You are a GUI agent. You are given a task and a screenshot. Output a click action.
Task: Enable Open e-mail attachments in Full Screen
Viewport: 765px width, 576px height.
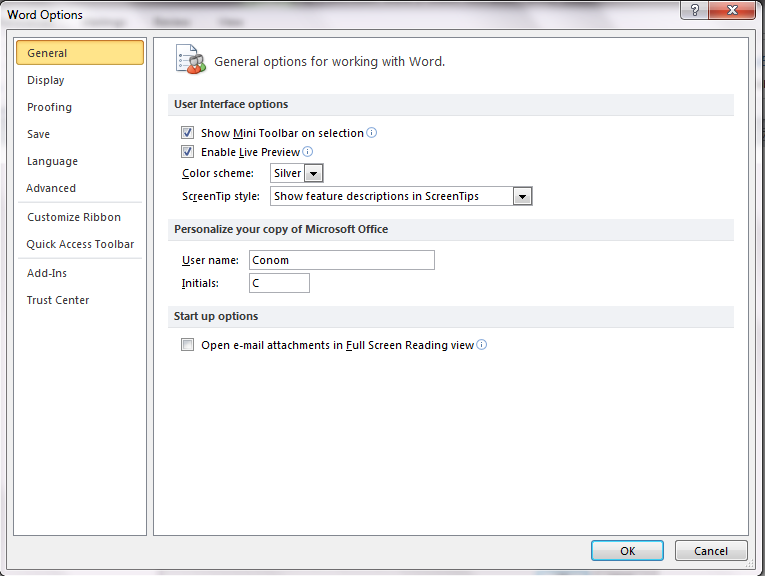tap(187, 345)
